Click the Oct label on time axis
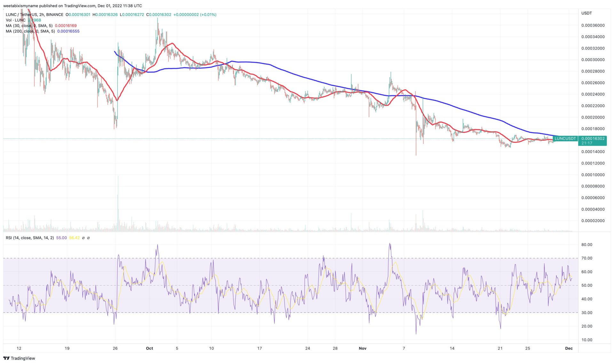 coord(149,348)
